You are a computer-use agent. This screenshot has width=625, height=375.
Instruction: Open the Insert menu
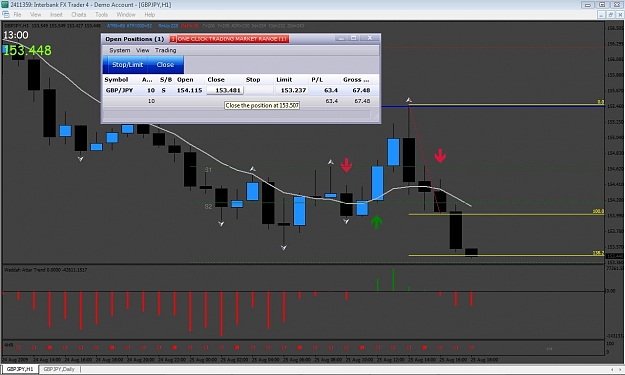tap(56, 15)
